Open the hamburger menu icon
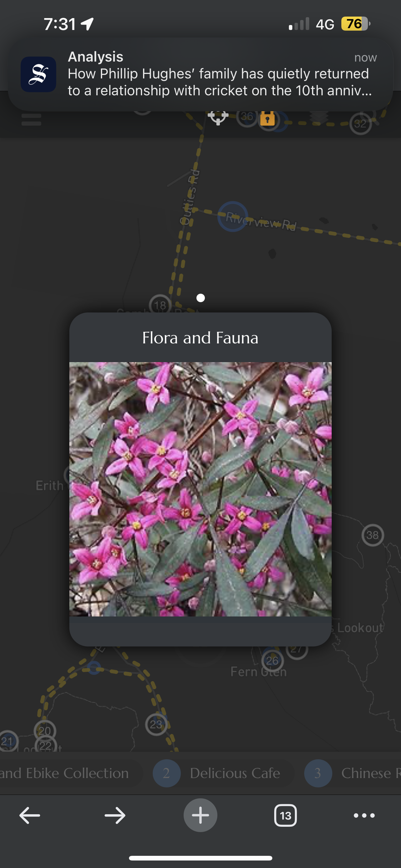 click(31, 119)
